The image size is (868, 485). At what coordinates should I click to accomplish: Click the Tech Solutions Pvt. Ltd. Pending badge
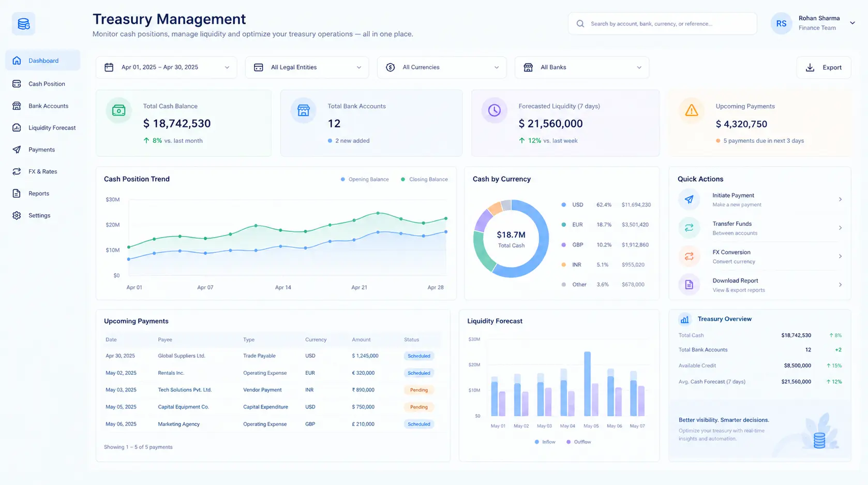419,390
